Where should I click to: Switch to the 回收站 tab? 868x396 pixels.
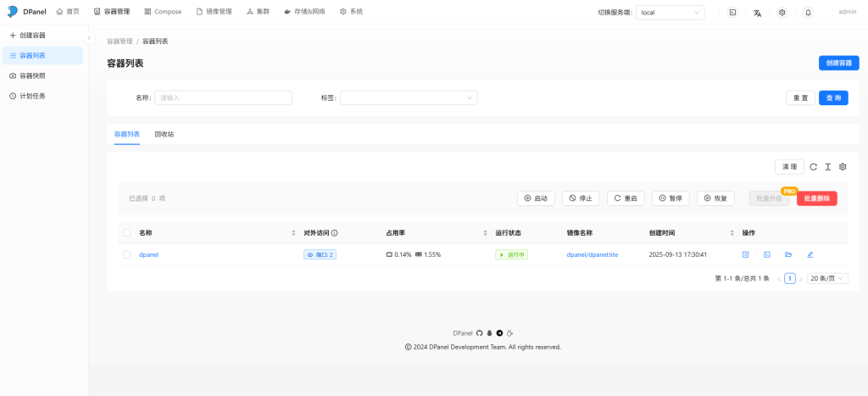tap(164, 134)
